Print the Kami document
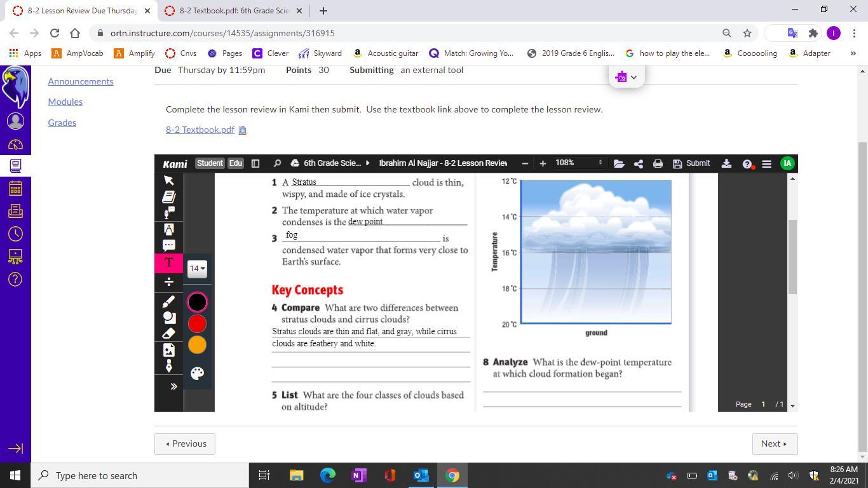The height and width of the screenshot is (488, 868). pos(658,163)
